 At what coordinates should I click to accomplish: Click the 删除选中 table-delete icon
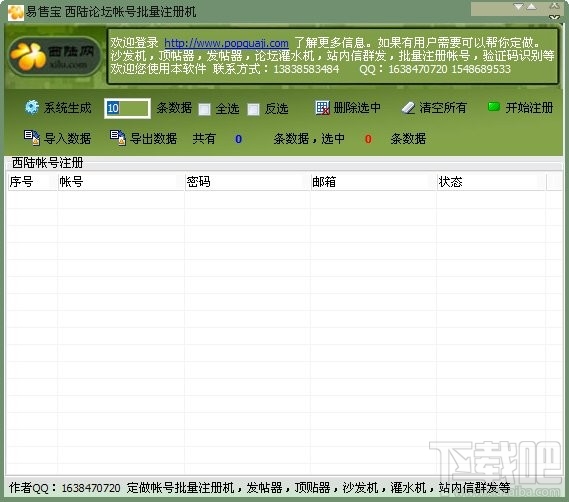click(322, 108)
